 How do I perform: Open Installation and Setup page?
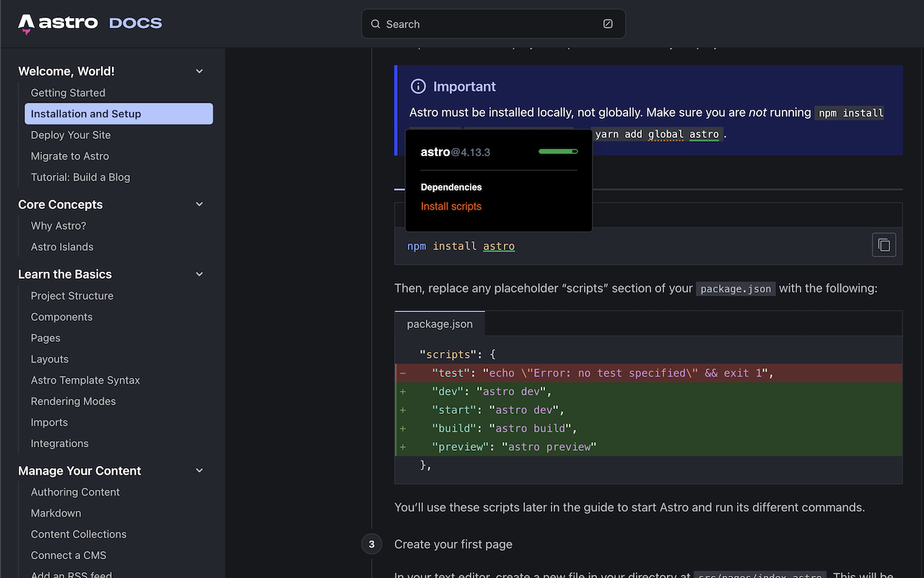coord(118,113)
